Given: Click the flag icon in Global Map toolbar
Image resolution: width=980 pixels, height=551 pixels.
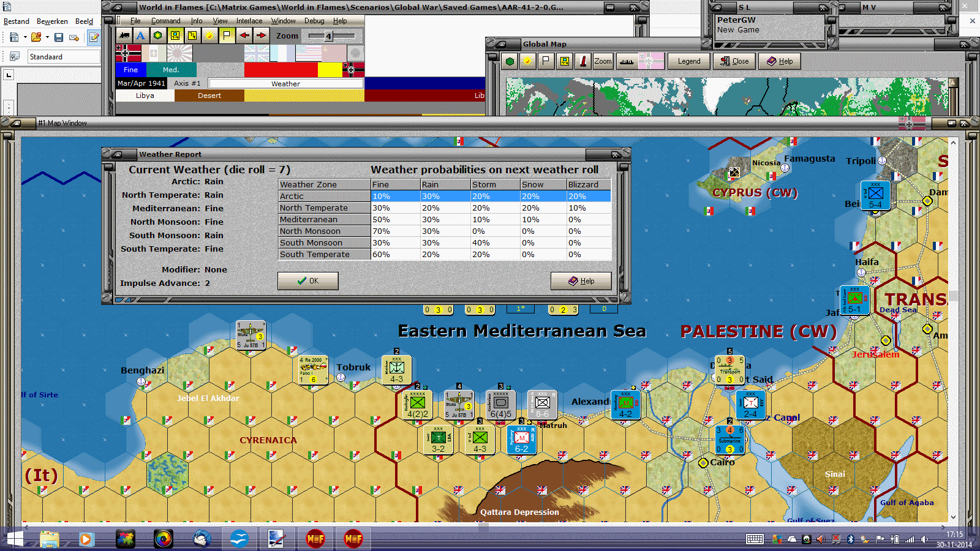Looking at the screenshot, I should click(x=545, y=61).
